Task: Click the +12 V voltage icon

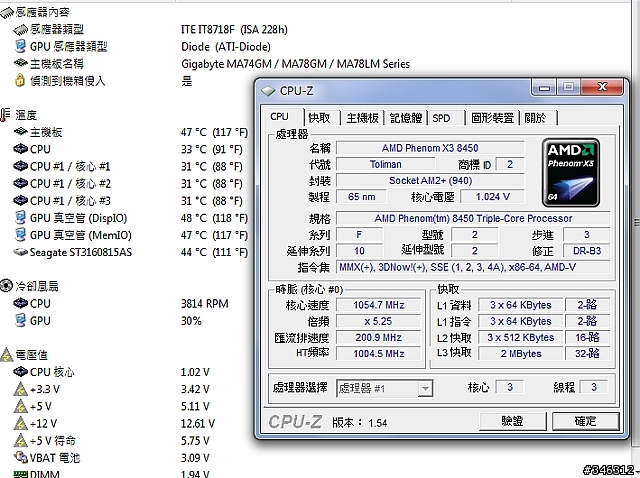Action: pos(20,423)
